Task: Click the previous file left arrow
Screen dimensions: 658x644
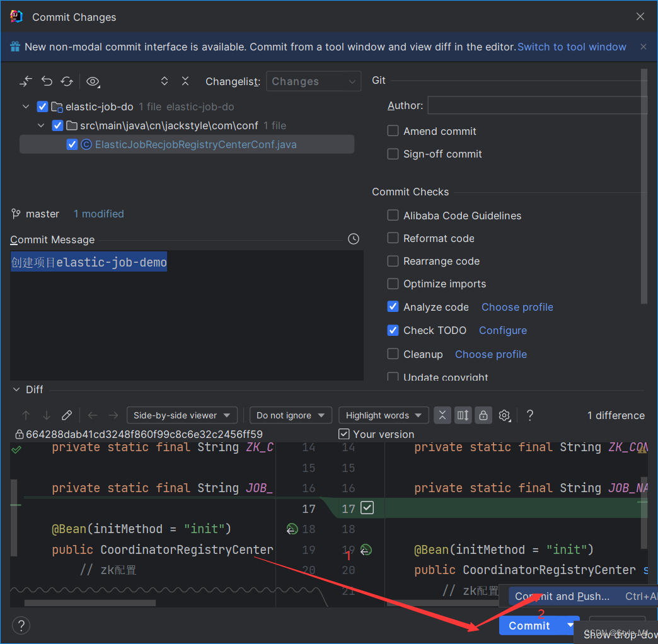Action: click(x=92, y=415)
